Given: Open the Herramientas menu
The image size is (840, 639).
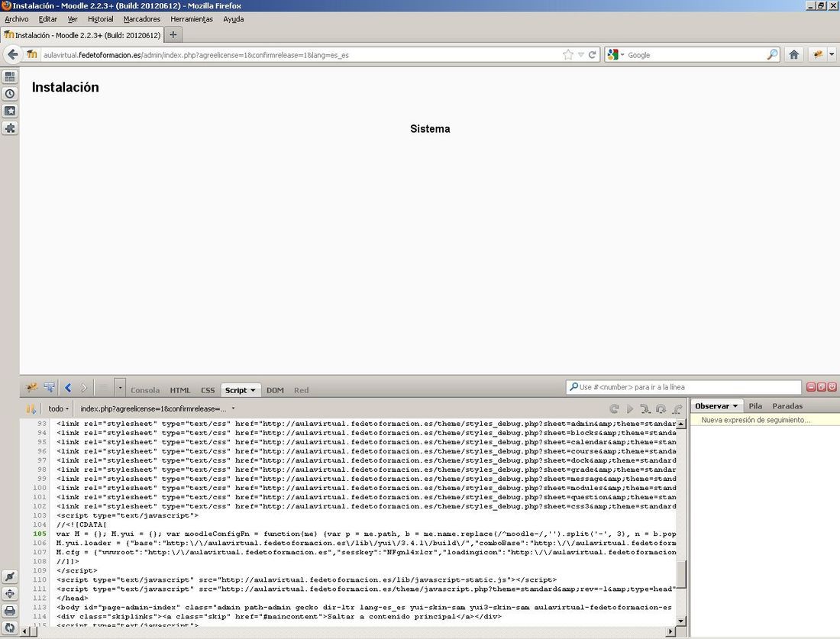Looking at the screenshot, I should pos(191,19).
